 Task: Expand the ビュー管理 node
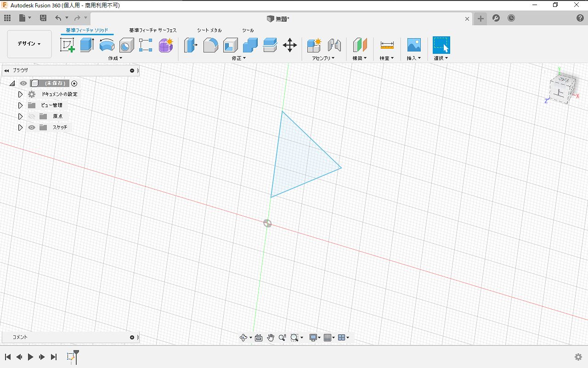pyautogui.click(x=20, y=105)
